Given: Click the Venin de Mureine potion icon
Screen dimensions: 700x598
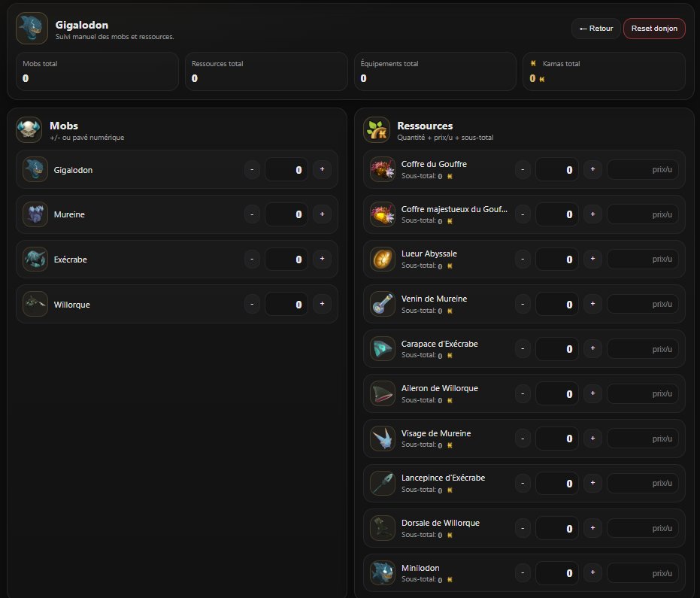Looking at the screenshot, I should point(383,304).
